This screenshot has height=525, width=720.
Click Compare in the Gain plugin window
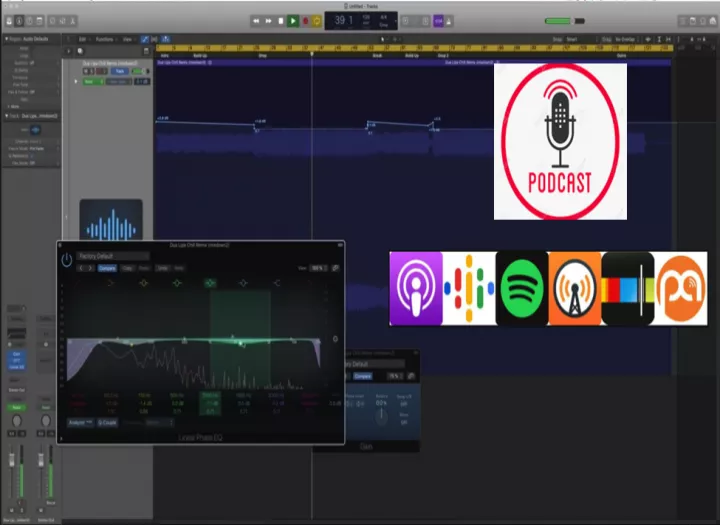tap(362, 376)
